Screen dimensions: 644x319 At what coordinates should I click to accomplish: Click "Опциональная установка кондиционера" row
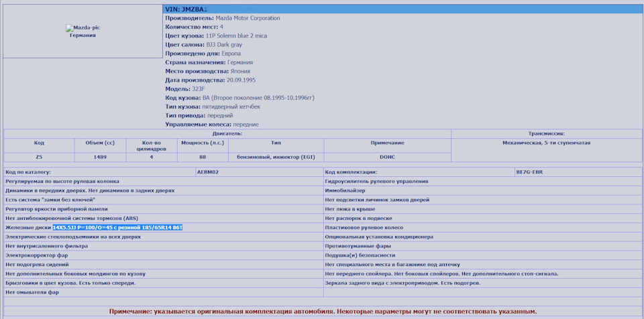[x=482, y=237]
